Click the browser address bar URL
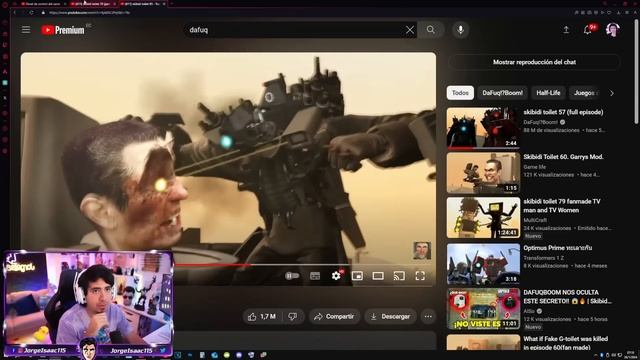This screenshot has width=640, height=360. (x=90, y=13)
